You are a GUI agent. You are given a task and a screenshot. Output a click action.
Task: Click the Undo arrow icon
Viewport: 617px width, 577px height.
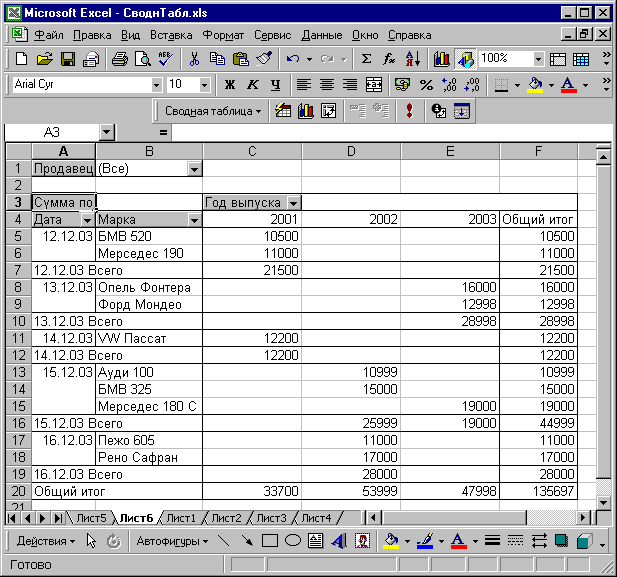pos(293,59)
